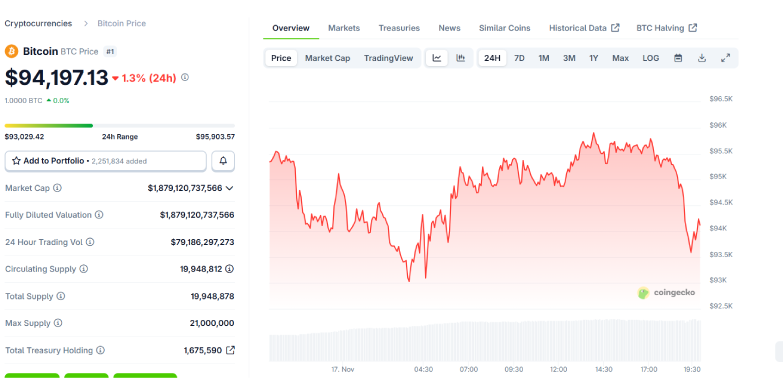Screen dimensions: 783x388
Task: Click the 12:00 time axis label
Action: [559, 370]
